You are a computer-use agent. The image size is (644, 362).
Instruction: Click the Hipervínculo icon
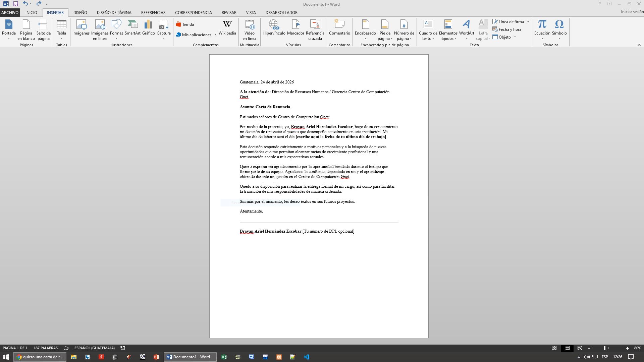tap(274, 24)
